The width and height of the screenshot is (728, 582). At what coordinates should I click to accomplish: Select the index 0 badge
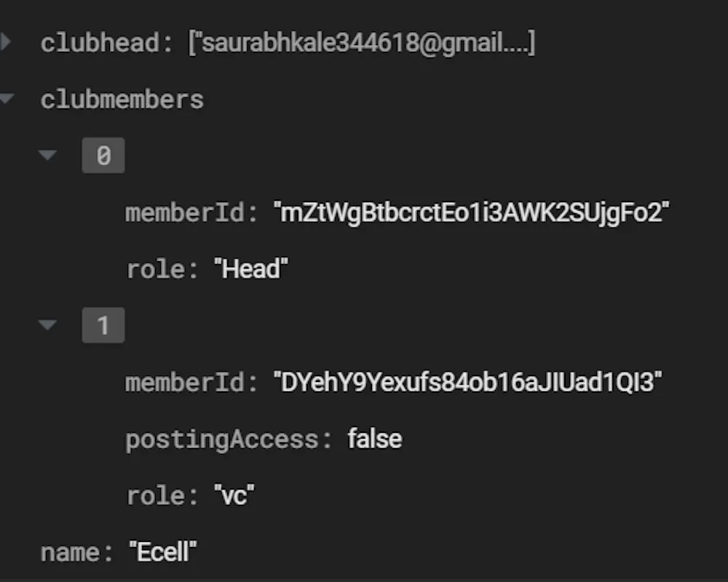103,155
